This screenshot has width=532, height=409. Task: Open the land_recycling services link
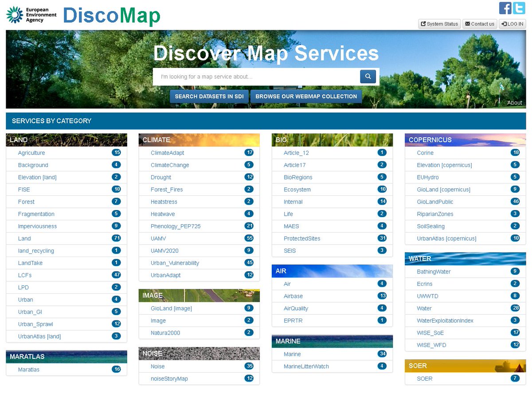36,251
